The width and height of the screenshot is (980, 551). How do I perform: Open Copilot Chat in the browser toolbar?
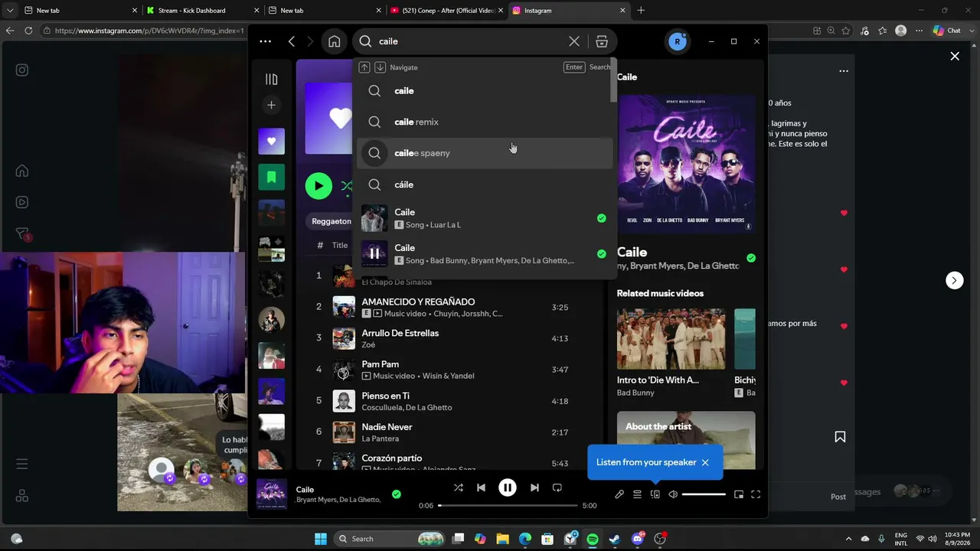(947, 31)
